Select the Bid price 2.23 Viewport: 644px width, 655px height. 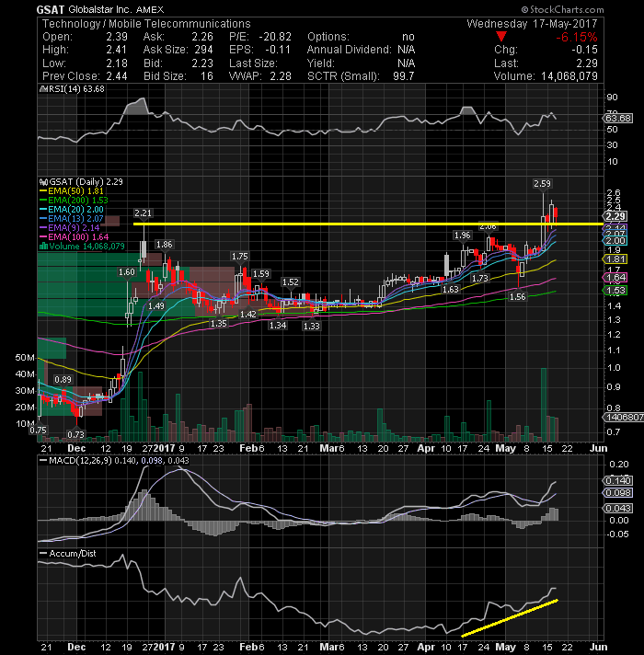[x=202, y=63]
